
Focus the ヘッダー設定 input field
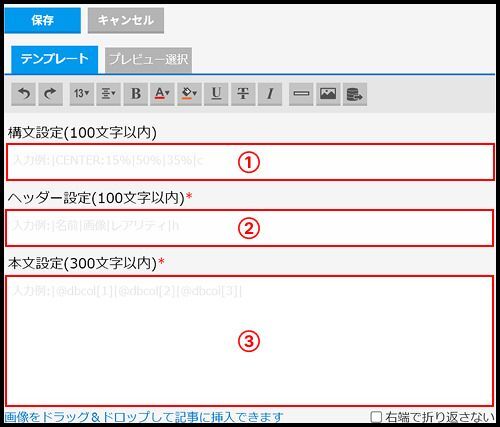[249, 228]
